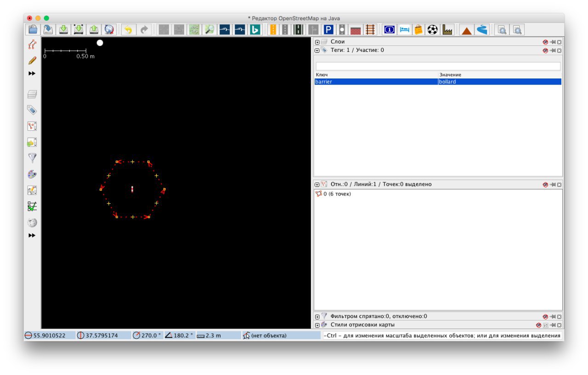Toggle the Map paint styles palette button
The width and height of the screenshot is (588, 375).
tap(32, 174)
